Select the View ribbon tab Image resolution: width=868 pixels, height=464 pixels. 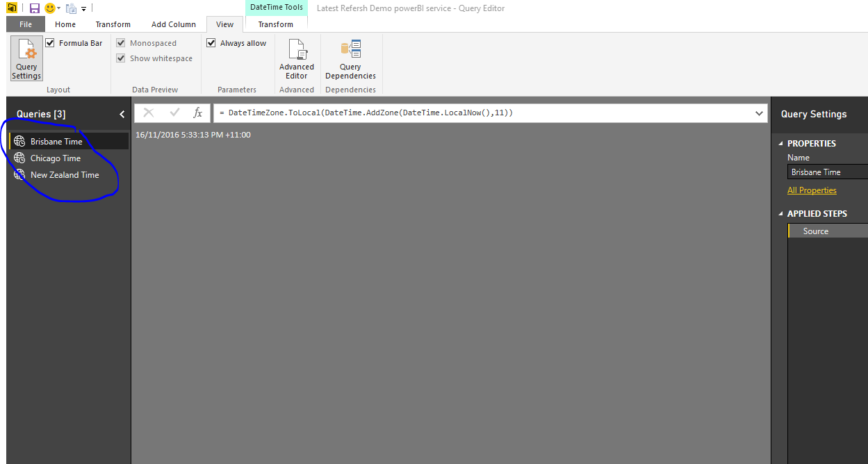(224, 24)
